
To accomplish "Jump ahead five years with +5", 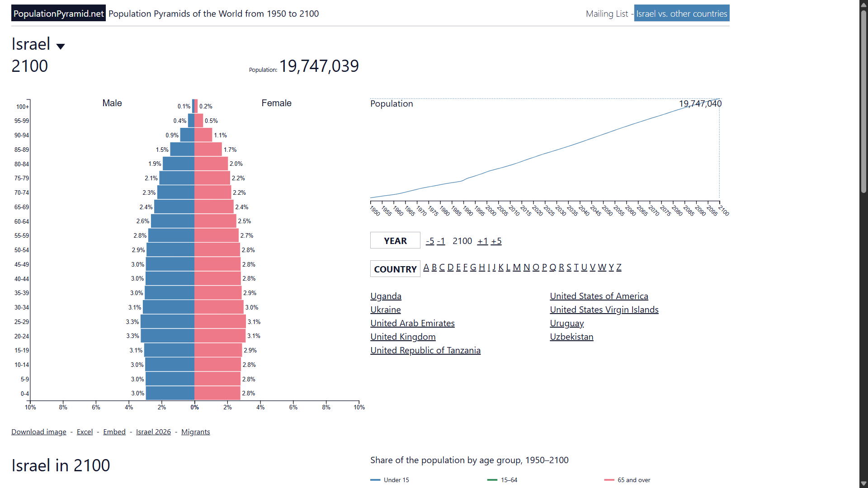I will pos(496,241).
